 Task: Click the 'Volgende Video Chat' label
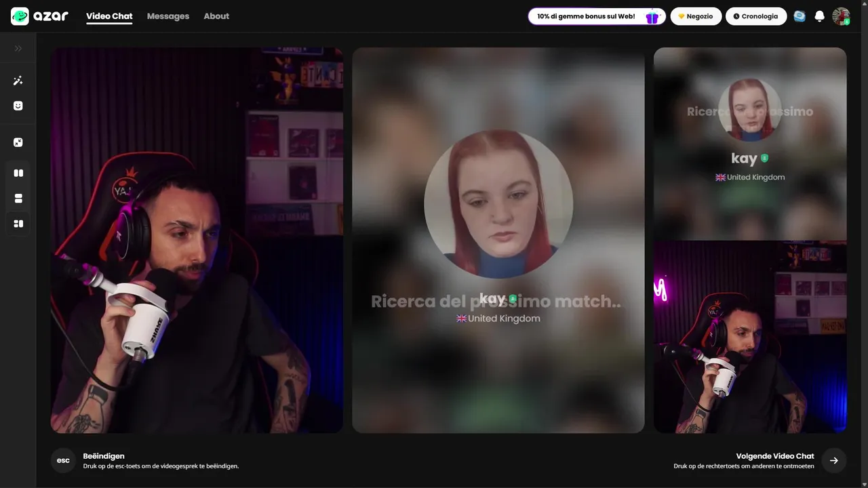(x=775, y=456)
